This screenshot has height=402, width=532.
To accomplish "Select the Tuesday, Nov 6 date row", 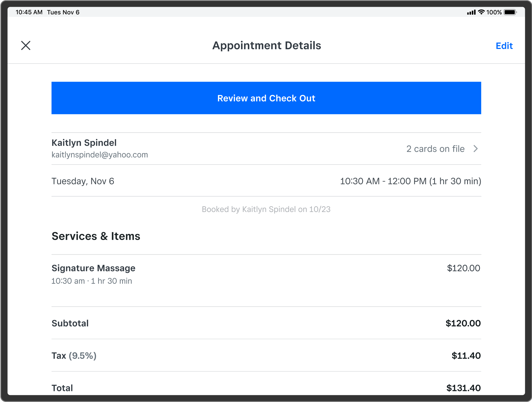I will 83,181.
